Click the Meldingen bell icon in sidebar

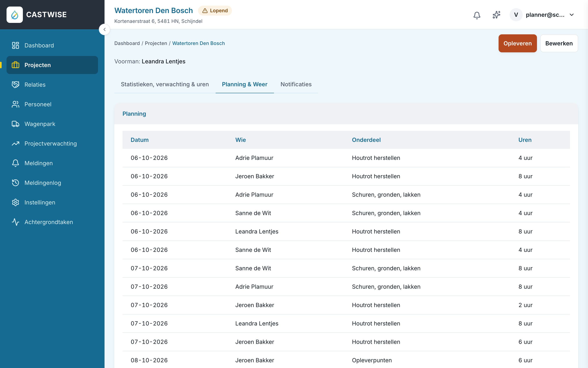pyautogui.click(x=16, y=163)
